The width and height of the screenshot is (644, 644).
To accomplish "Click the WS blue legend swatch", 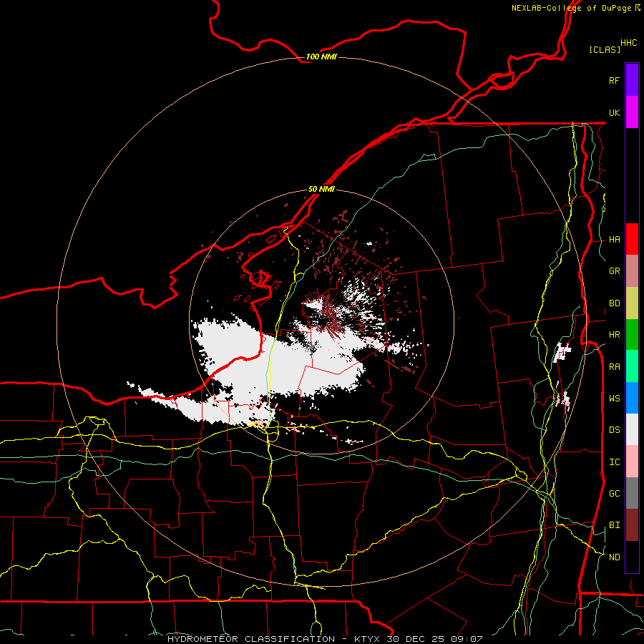I will click(x=632, y=398).
